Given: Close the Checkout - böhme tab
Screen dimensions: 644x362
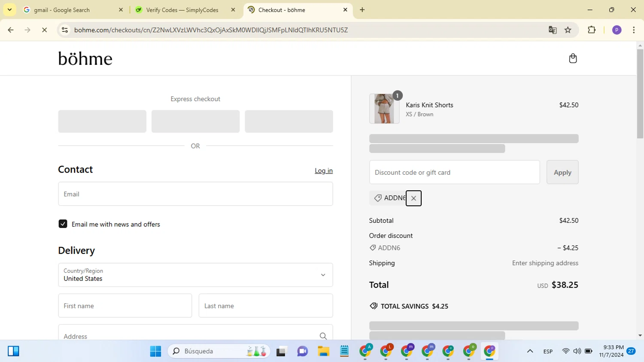Looking at the screenshot, I should pos(345,10).
